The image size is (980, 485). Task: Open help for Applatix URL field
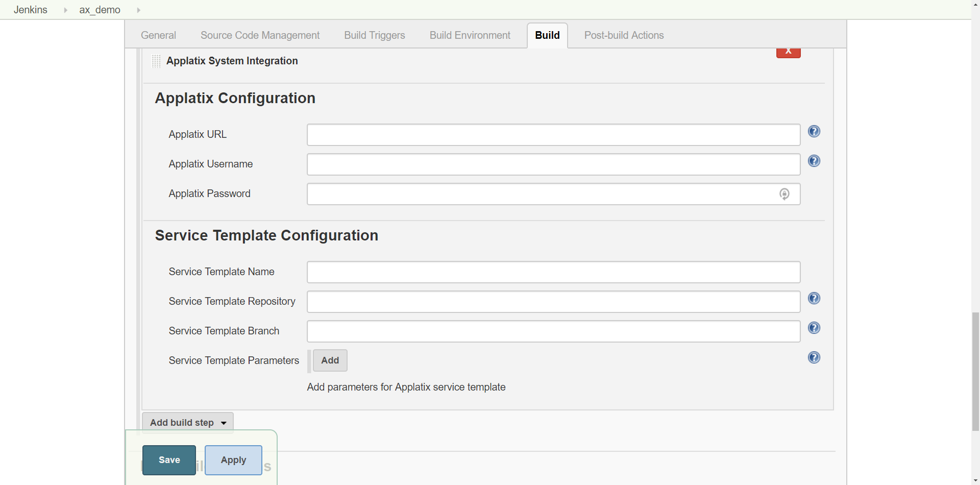point(814,132)
